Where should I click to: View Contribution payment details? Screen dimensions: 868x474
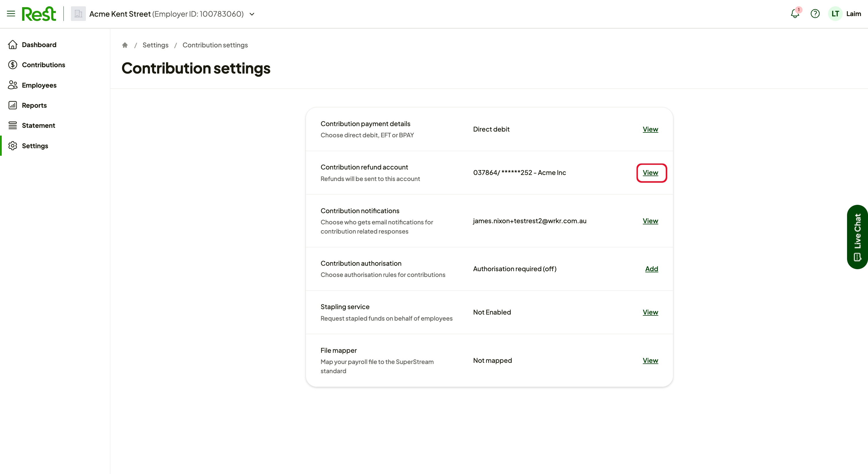pyautogui.click(x=650, y=129)
